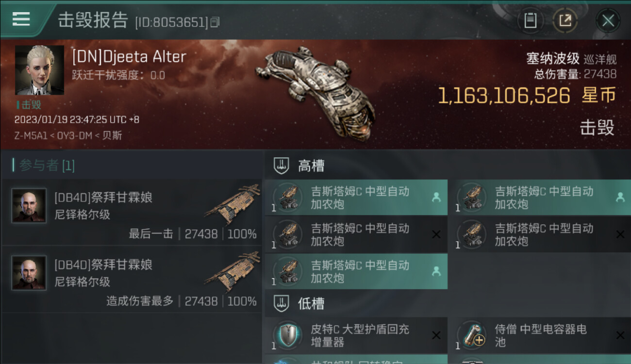The image size is (631, 364).
Task: Open the hamburger menu icon
Action: click(21, 19)
